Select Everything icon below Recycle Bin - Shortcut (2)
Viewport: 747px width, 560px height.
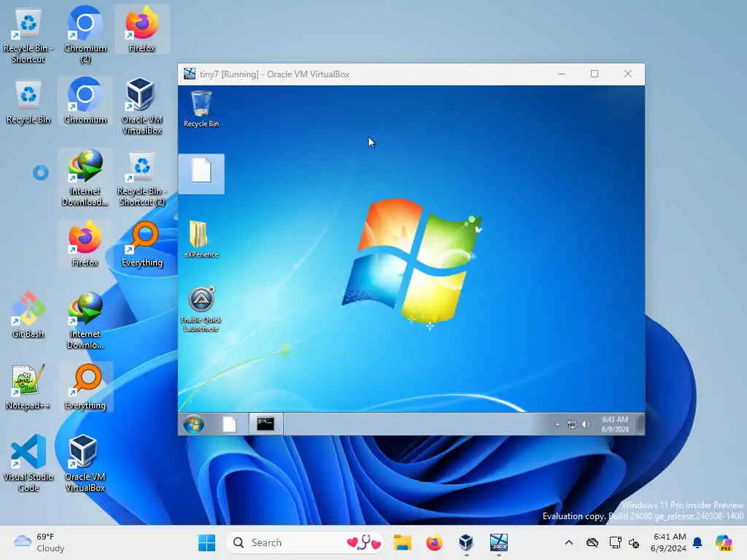click(x=142, y=244)
